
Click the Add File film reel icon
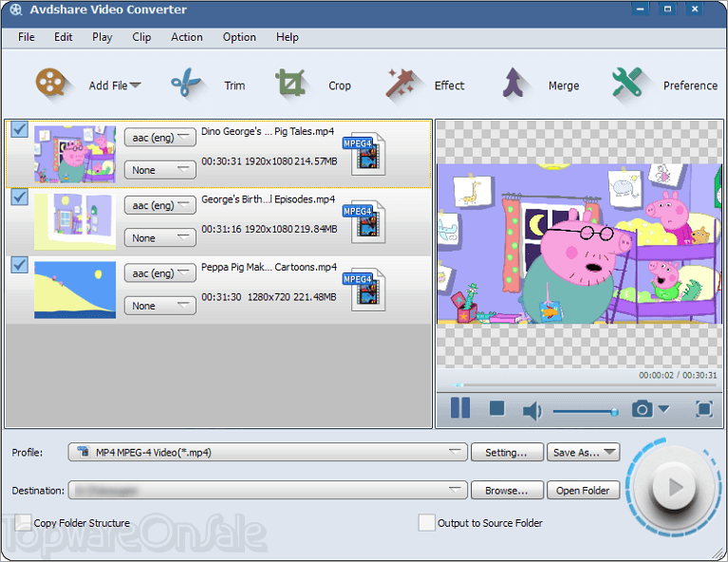[50, 83]
